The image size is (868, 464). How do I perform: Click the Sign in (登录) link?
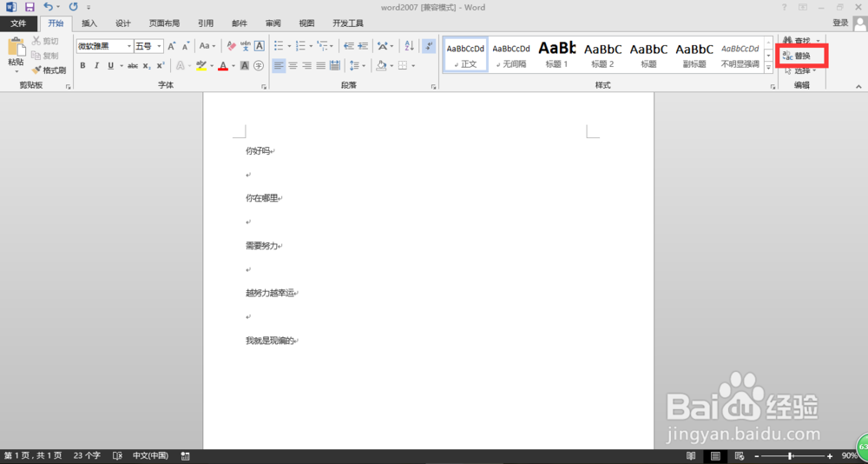pyautogui.click(x=840, y=23)
